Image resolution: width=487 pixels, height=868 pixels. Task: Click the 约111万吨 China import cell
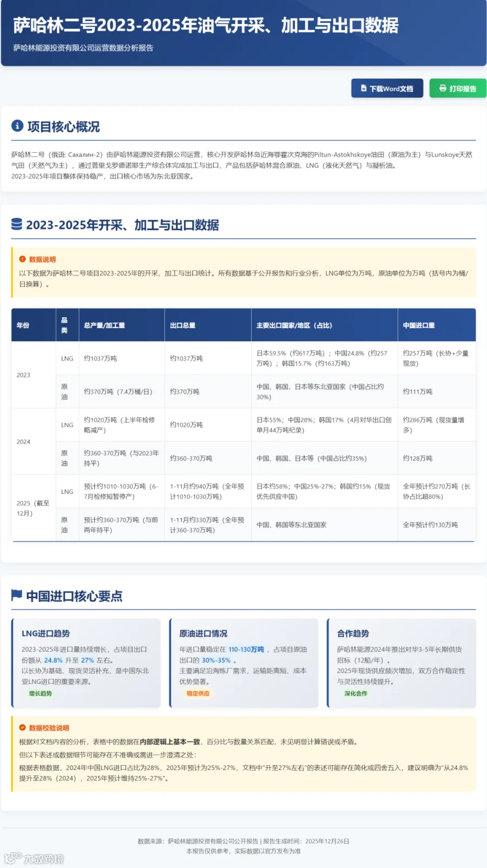pyautogui.click(x=437, y=391)
